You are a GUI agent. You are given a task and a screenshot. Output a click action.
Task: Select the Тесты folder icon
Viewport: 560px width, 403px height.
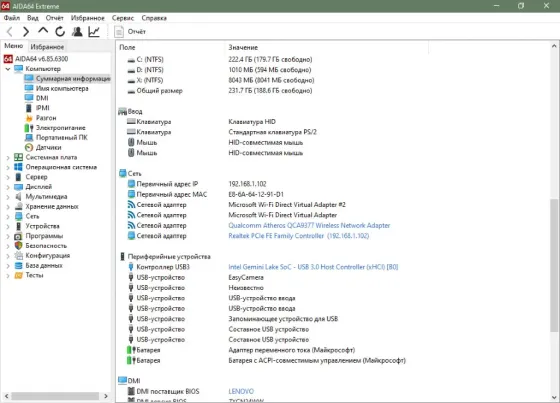(x=19, y=275)
